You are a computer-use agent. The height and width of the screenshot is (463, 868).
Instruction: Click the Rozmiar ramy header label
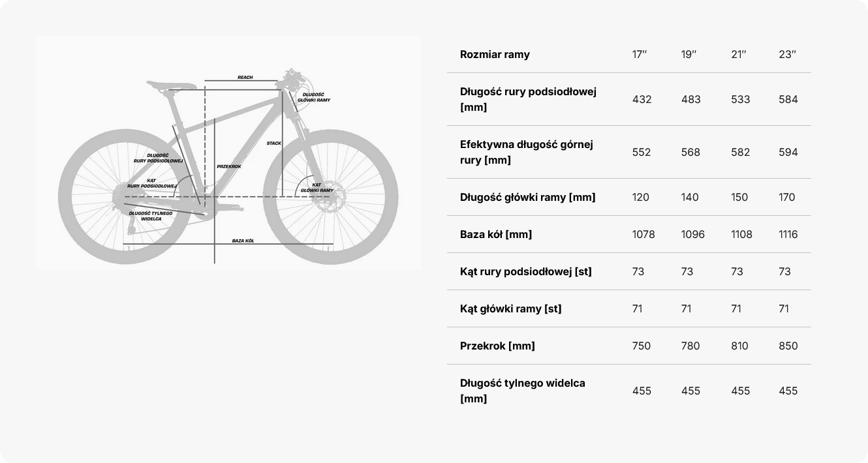495,54
